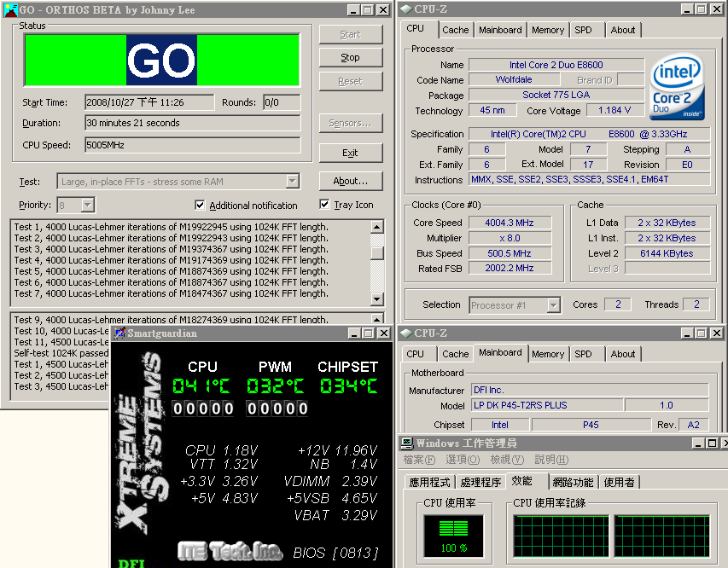Click the CPU usage history graph
The height and width of the screenshot is (568, 728).
[611, 536]
